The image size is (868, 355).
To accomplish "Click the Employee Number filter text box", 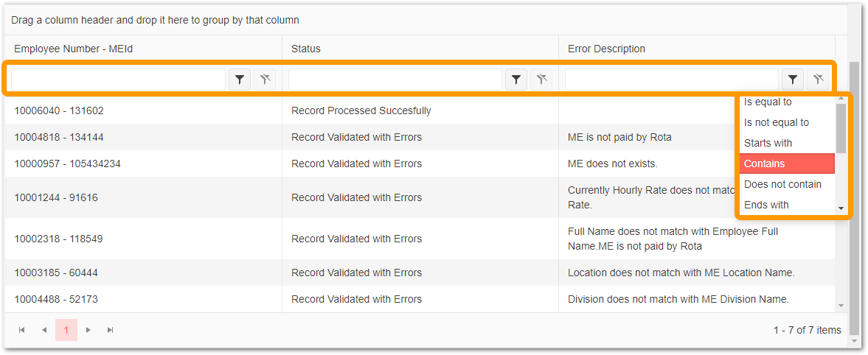I will [x=118, y=80].
